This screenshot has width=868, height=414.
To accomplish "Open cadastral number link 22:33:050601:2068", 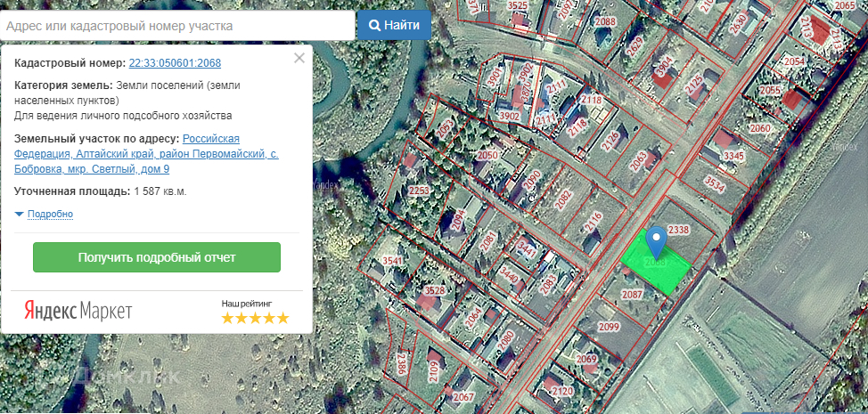I will click(175, 63).
